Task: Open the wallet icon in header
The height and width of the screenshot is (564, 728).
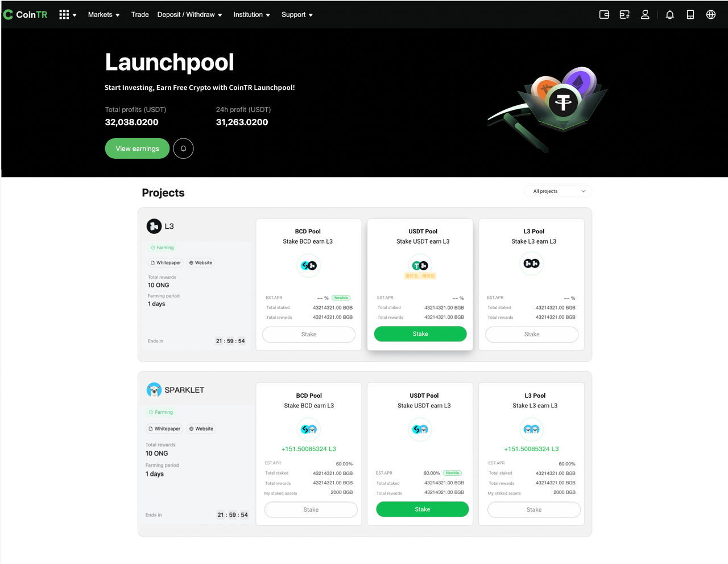Action: [x=604, y=15]
